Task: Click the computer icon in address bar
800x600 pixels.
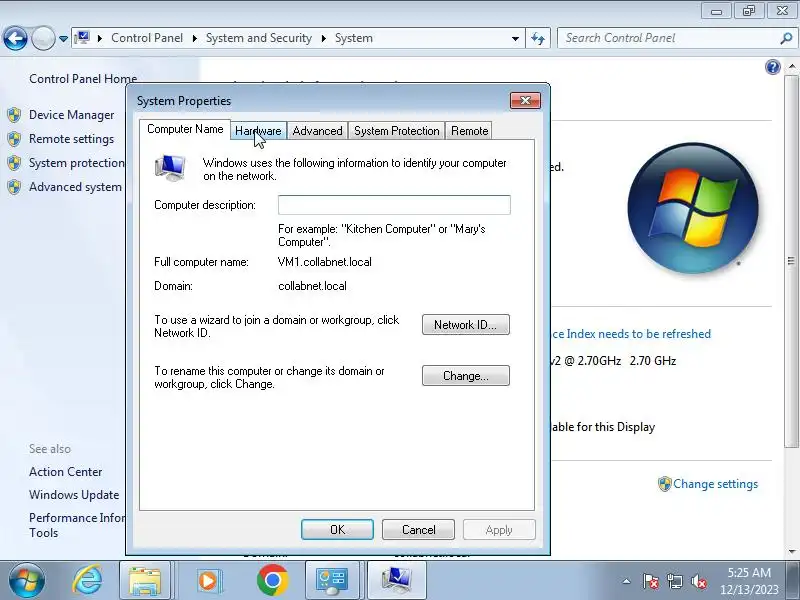Action: (82, 38)
